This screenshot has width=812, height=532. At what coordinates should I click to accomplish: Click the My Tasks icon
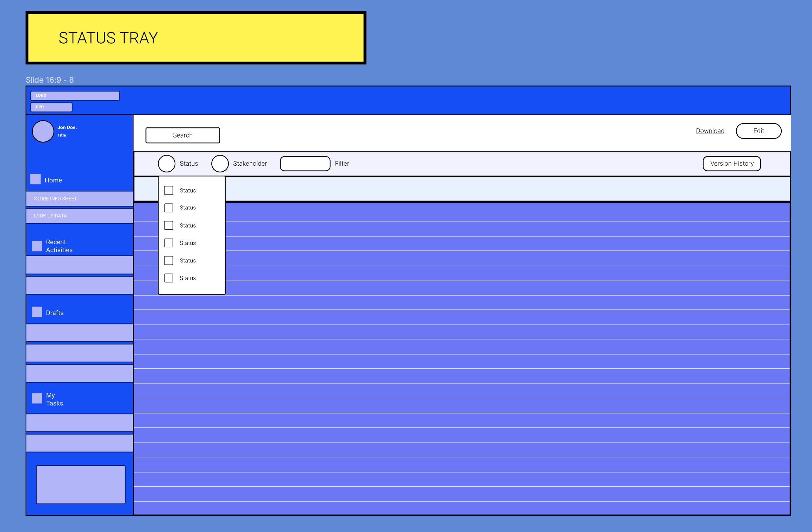pos(37,398)
